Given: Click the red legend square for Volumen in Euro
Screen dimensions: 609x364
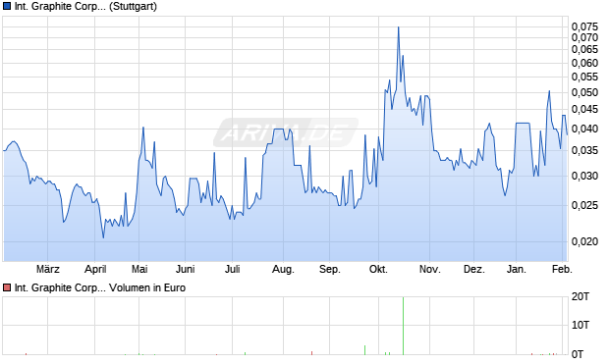Looking at the screenshot, I should click(x=7, y=287).
